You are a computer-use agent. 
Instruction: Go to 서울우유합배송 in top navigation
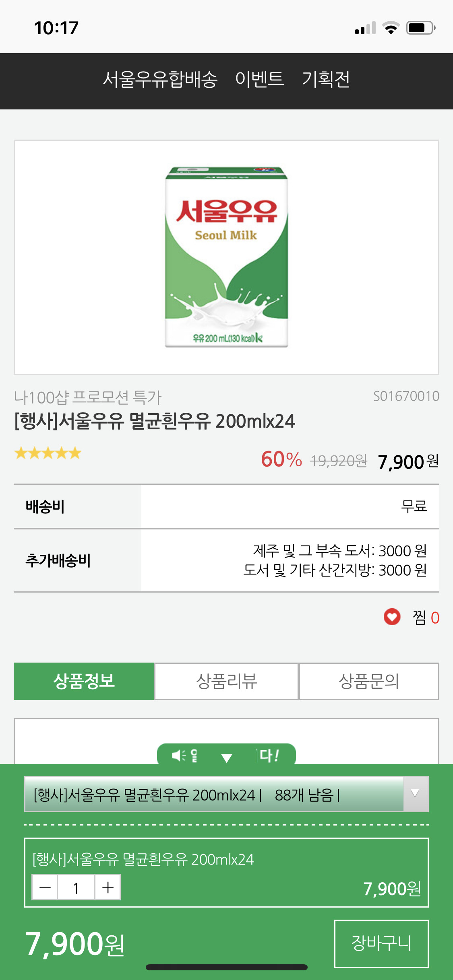point(160,79)
